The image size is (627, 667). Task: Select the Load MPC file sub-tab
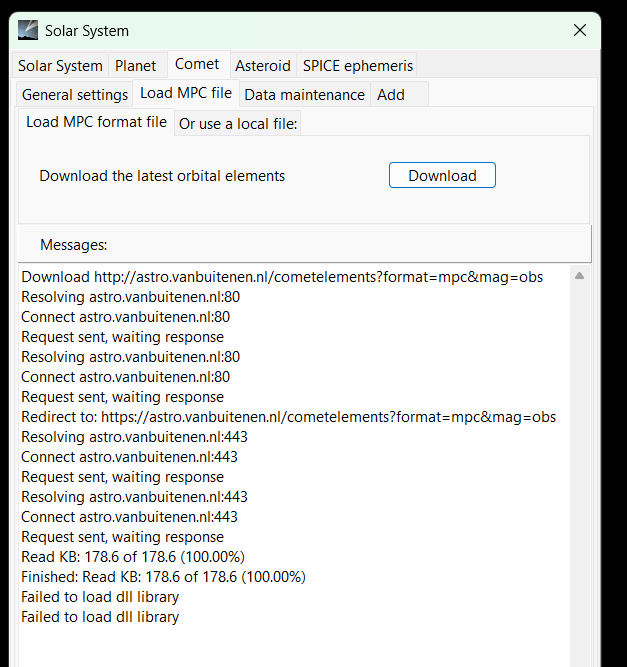pos(186,93)
